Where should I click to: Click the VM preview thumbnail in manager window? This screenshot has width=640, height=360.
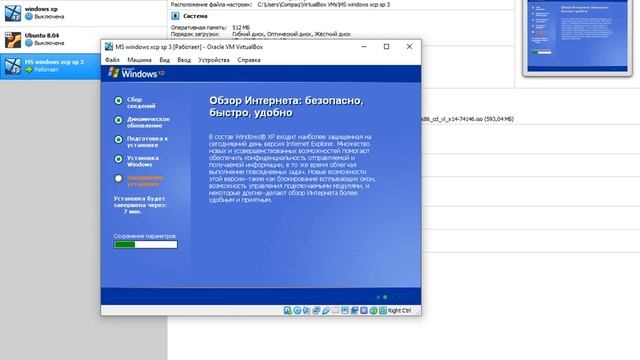coord(577,36)
